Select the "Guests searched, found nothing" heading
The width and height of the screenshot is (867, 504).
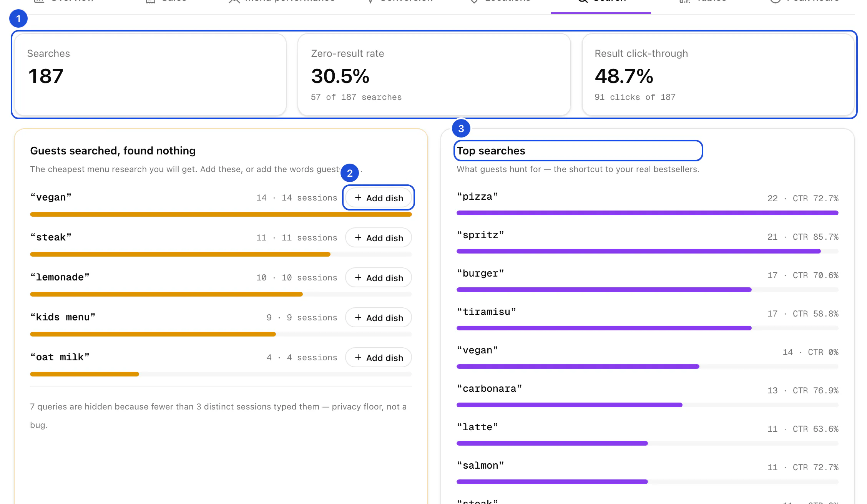tap(113, 151)
